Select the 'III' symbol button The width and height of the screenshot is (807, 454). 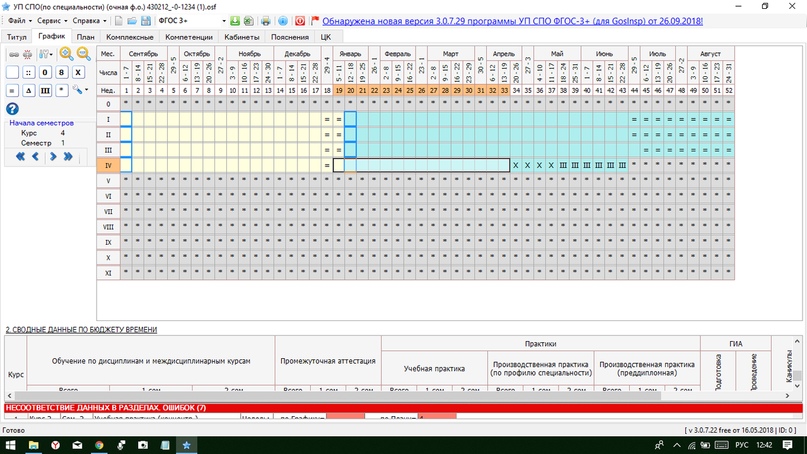click(45, 91)
